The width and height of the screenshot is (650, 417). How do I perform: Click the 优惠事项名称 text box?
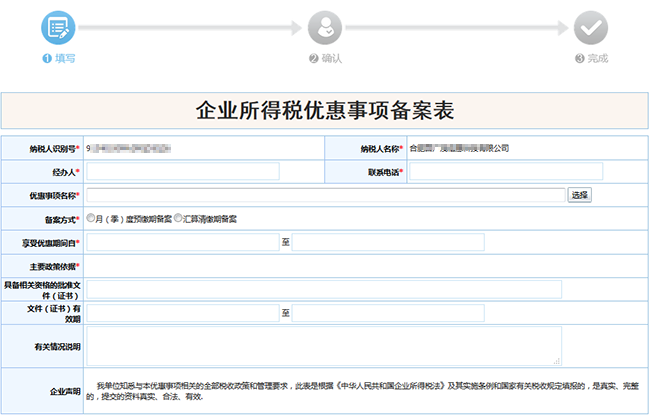pyautogui.click(x=325, y=195)
